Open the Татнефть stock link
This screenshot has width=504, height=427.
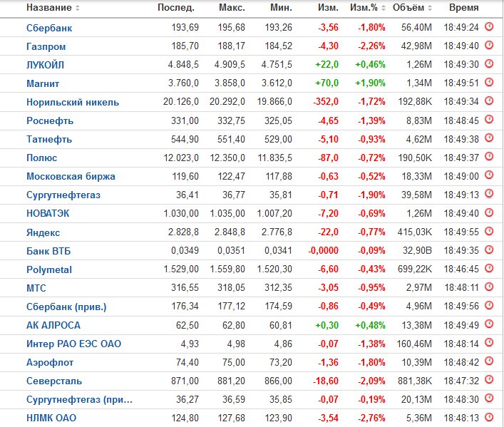tap(49, 140)
